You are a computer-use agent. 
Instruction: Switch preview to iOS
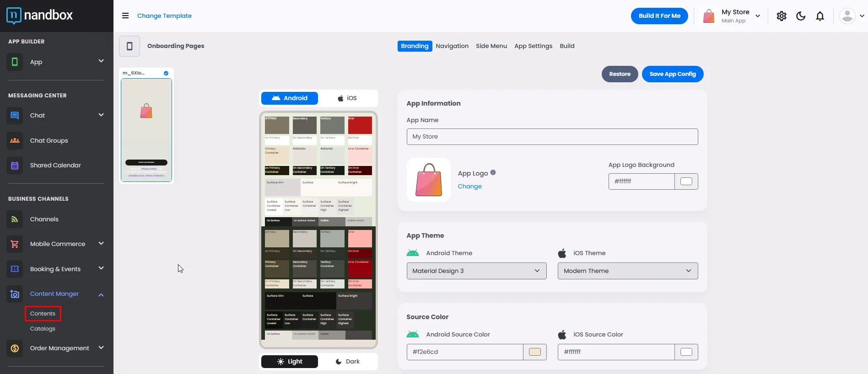tap(347, 98)
